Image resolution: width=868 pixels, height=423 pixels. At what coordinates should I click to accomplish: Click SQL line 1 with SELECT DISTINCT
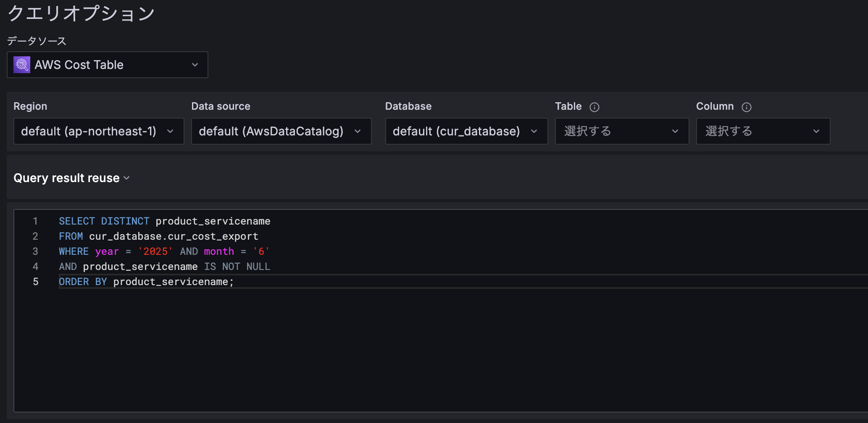tap(165, 221)
